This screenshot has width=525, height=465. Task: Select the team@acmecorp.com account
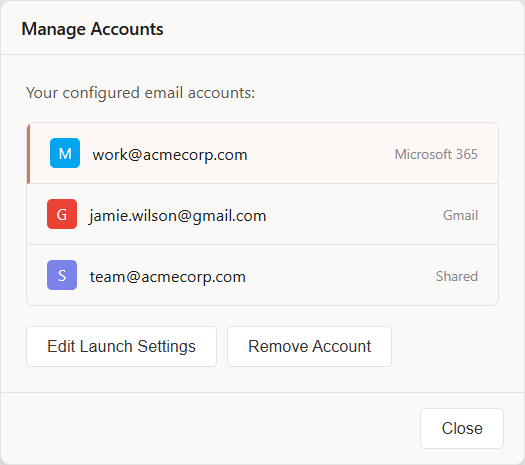262,275
